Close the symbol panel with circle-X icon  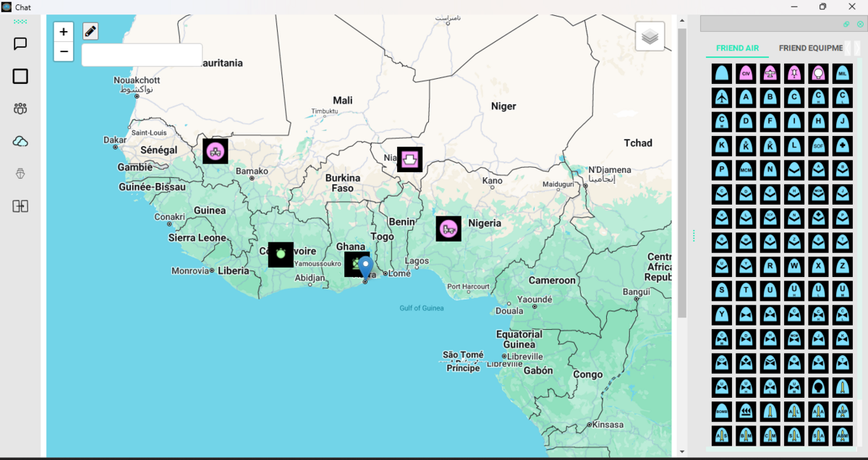click(860, 24)
